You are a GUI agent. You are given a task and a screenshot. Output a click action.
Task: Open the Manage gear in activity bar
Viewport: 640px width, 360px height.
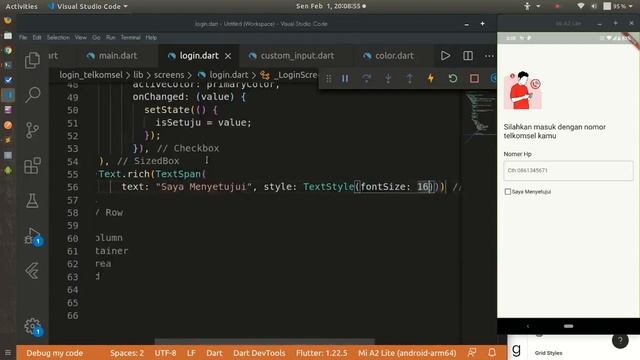pos(32,327)
